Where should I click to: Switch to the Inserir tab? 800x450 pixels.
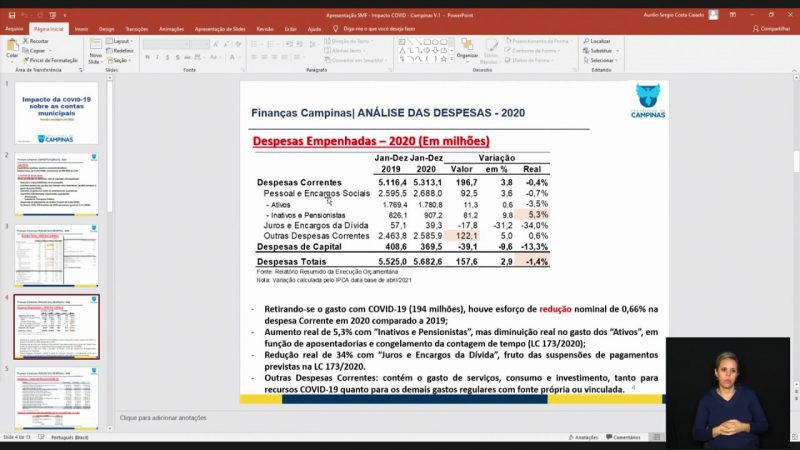tap(81, 29)
